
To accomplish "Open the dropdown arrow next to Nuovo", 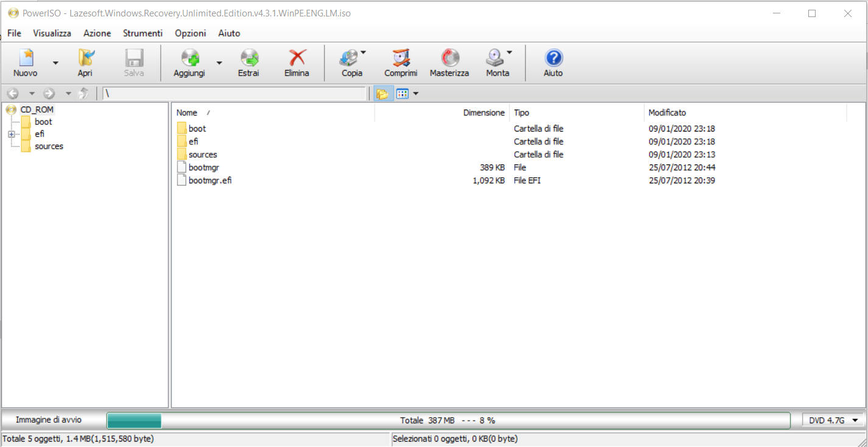I will (55, 63).
